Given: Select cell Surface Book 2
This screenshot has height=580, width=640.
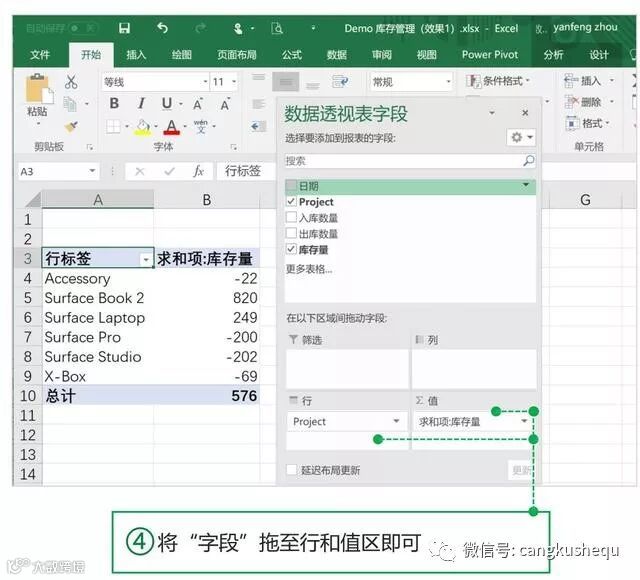Looking at the screenshot, I should [98, 298].
